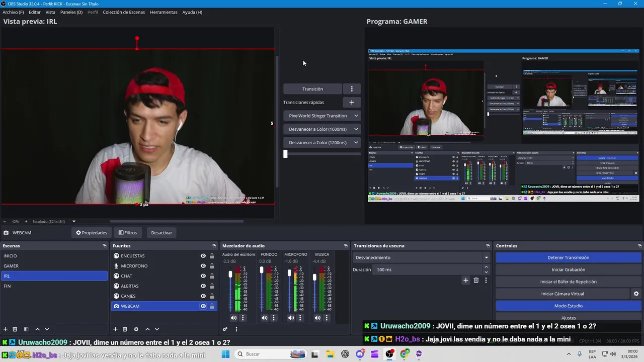Open virtual camera settings gear
Image resolution: width=644 pixels, height=362 pixels.
636,294
